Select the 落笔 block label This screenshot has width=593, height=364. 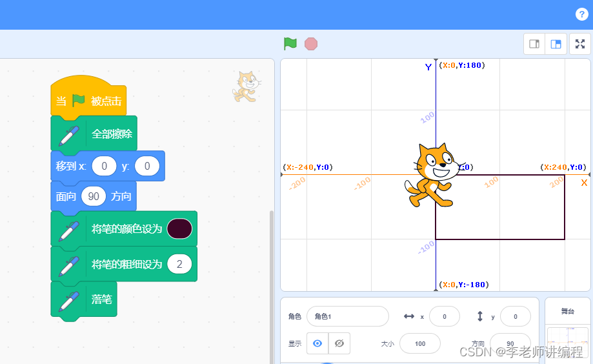tap(102, 299)
